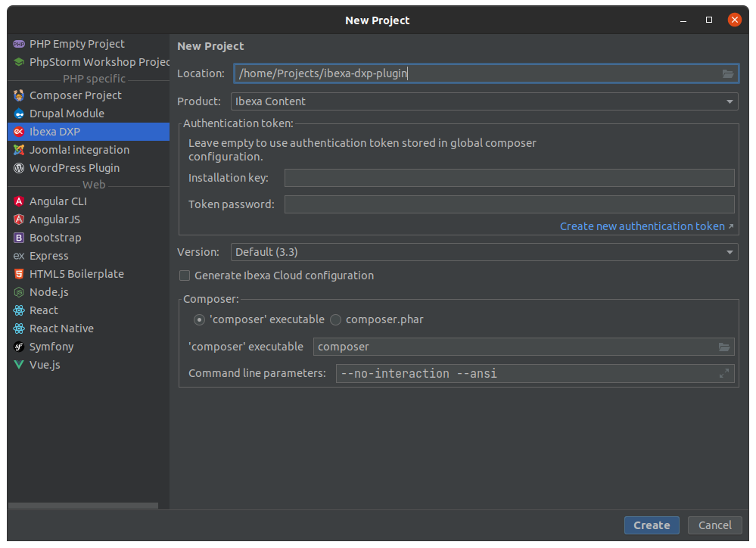Click inside the Installation key field
Screen dimensions: 756x548
click(509, 177)
